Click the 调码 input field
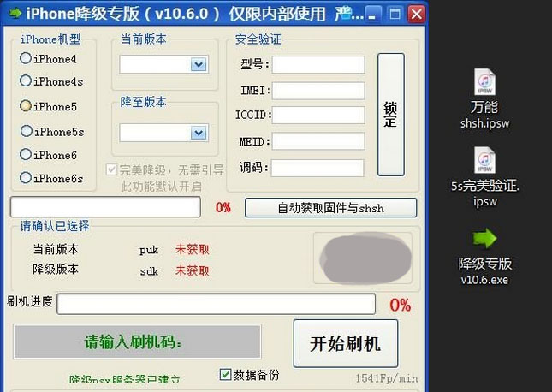The height and width of the screenshot is (392, 552). pyautogui.click(x=318, y=168)
